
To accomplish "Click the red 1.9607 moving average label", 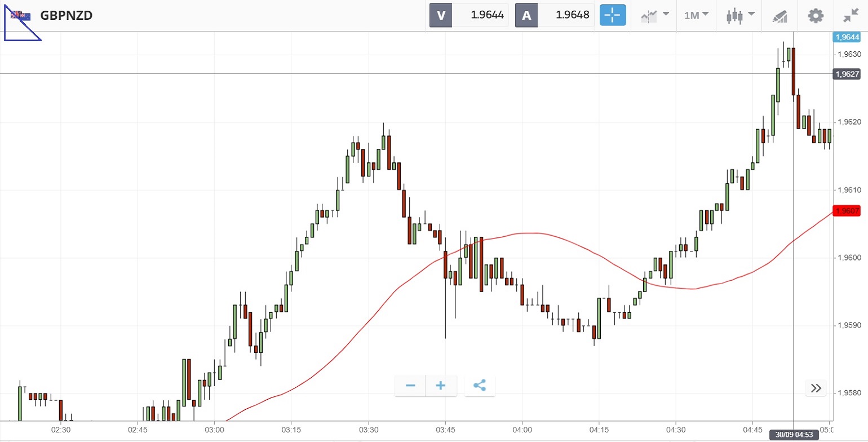I will coord(848,211).
